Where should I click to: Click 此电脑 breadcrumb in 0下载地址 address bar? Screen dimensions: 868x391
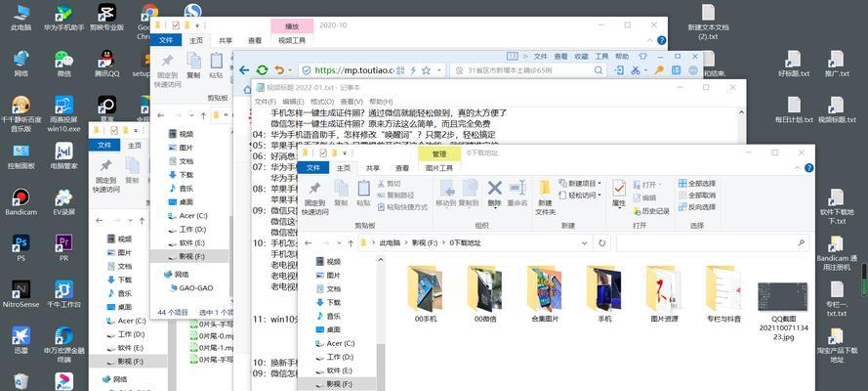[x=390, y=243]
